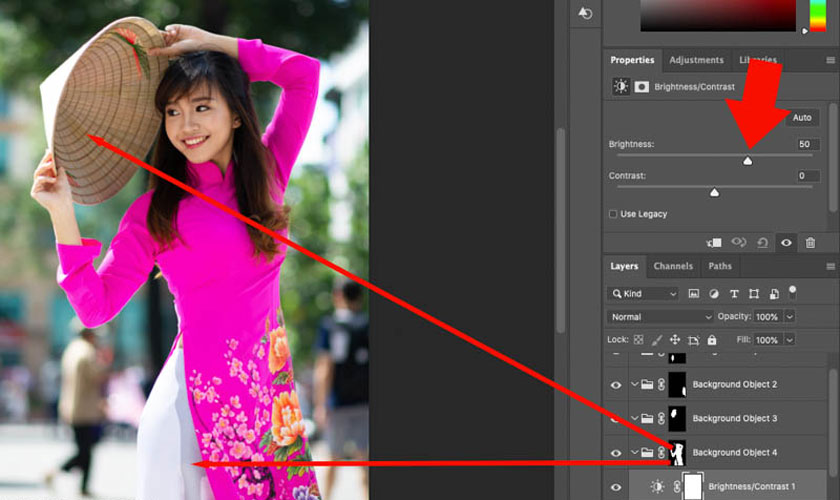
Task: Open the Kind layer filter dropdown
Action: [642, 294]
